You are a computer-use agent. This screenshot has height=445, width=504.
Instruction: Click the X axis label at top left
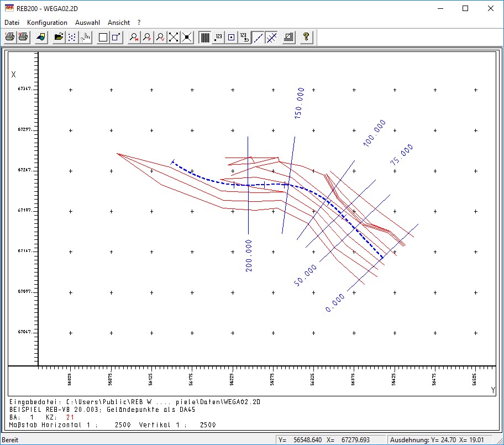coord(13,75)
